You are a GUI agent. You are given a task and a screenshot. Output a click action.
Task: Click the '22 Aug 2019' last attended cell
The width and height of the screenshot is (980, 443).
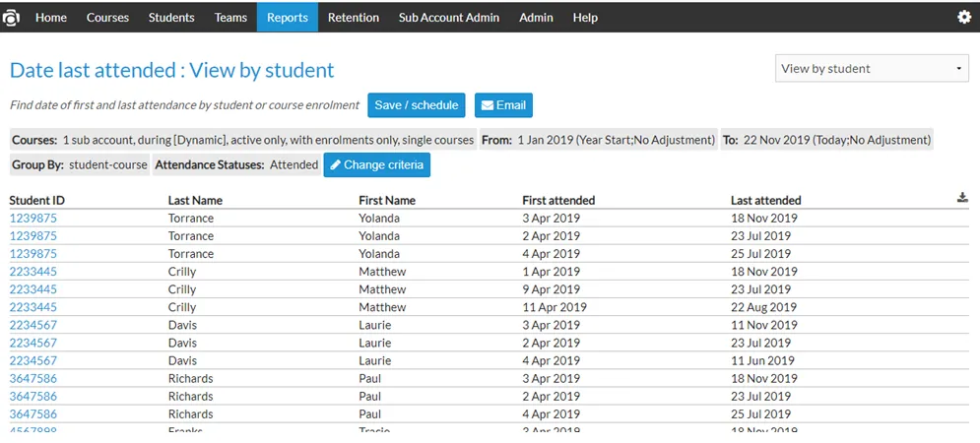(x=763, y=307)
